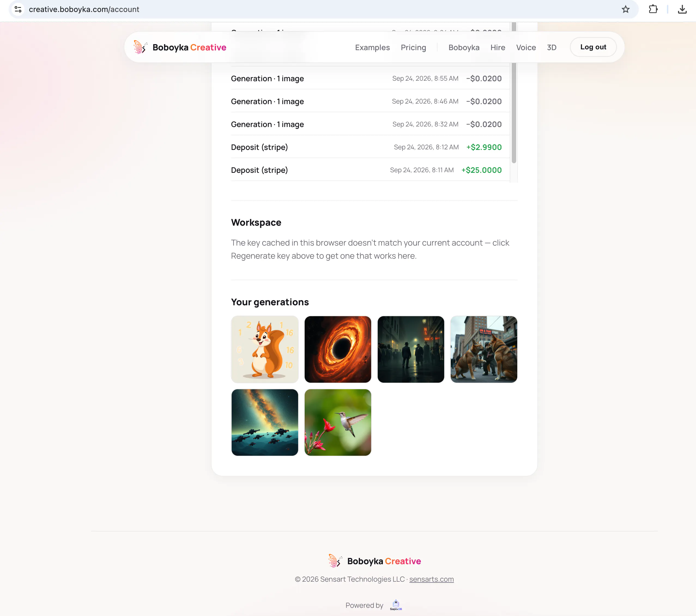
Task: Click the Workspace section heading
Action: point(256,222)
